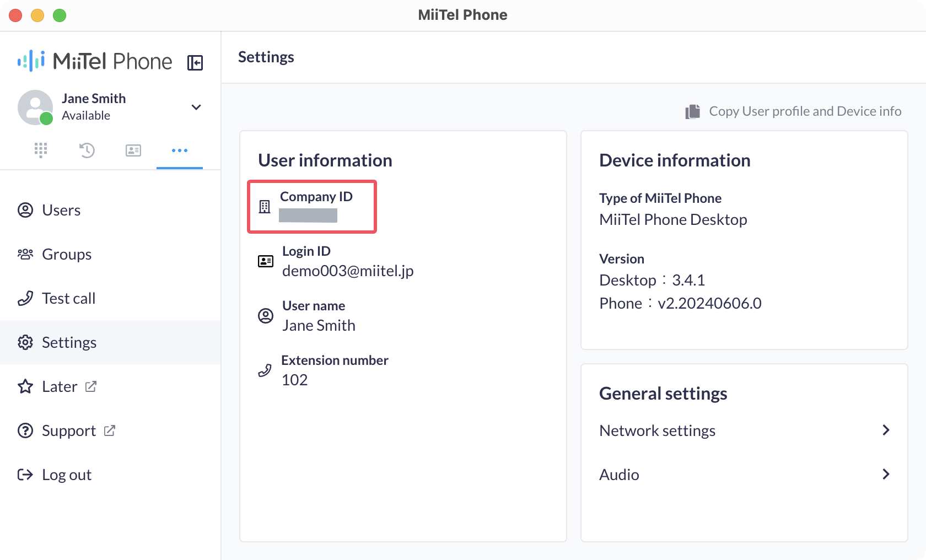The height and width of the screenshot is (560, 926).
Task: Click the Audio chevron arrow
Action: coord(886,474)
